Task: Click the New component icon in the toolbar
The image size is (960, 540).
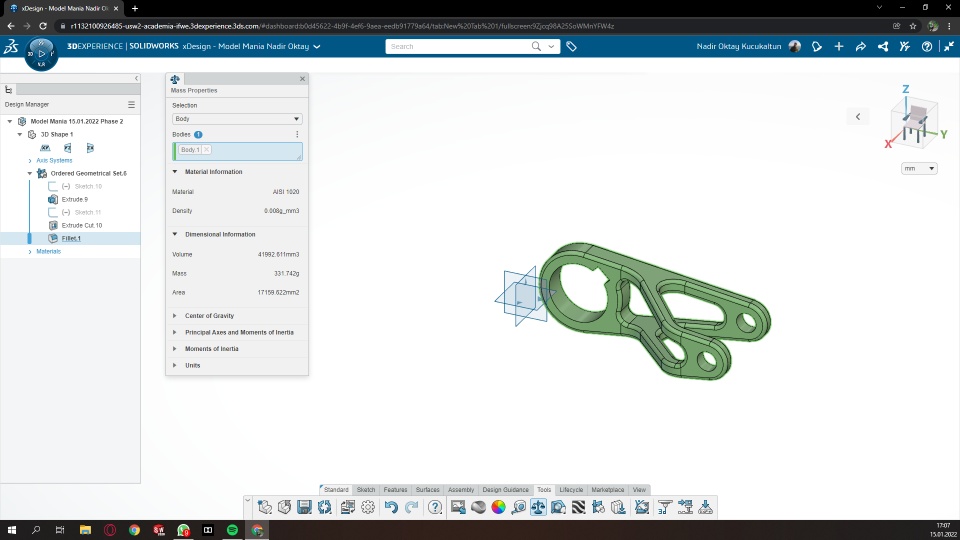Action: point(264,507)
